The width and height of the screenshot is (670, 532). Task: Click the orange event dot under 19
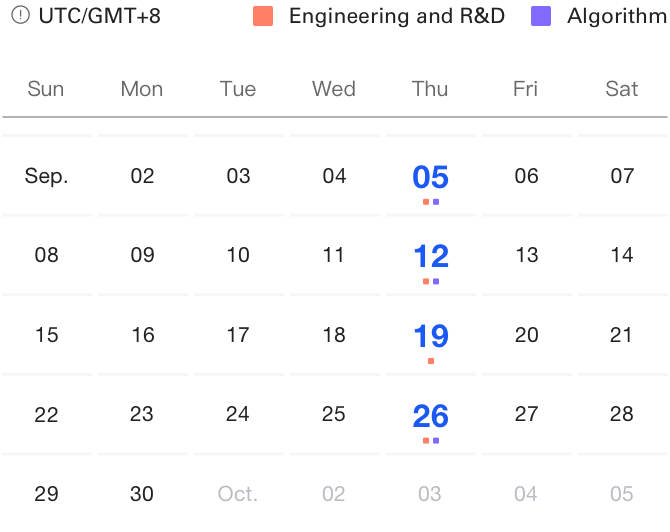[431, 361]
